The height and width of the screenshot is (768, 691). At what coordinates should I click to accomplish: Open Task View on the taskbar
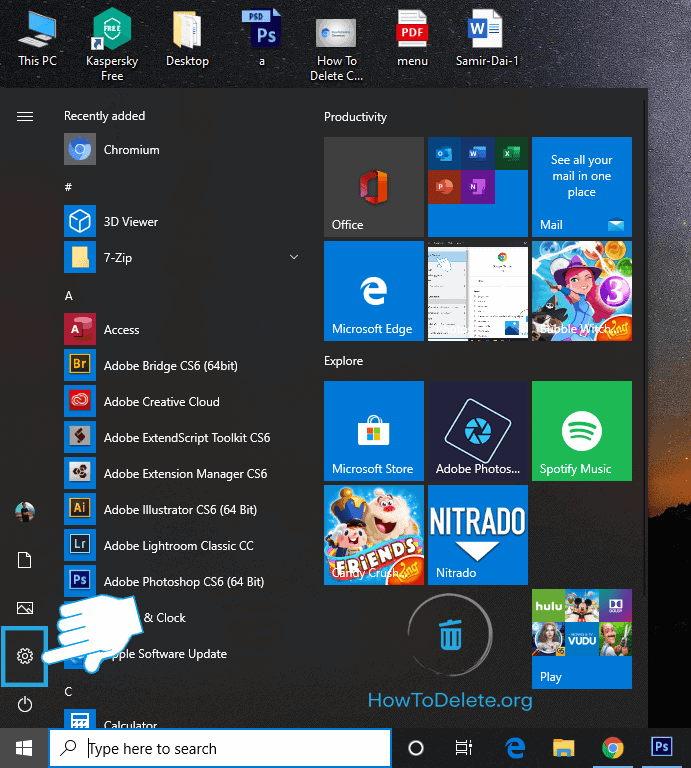tap(463, 748)
